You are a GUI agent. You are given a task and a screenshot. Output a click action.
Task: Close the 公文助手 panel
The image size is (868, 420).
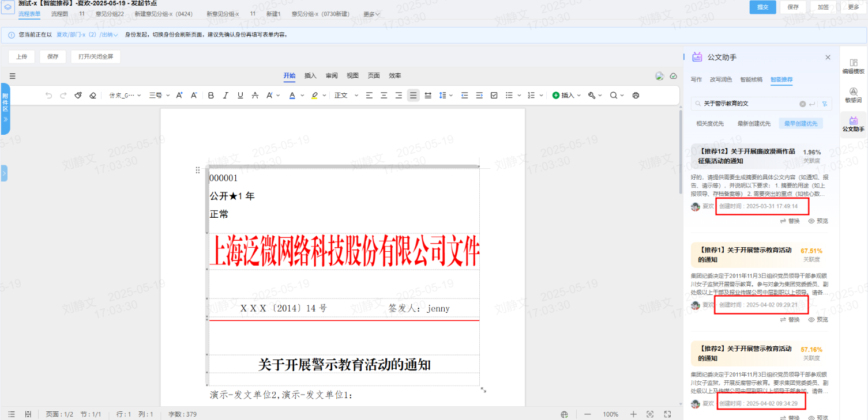tap(828, 57)
